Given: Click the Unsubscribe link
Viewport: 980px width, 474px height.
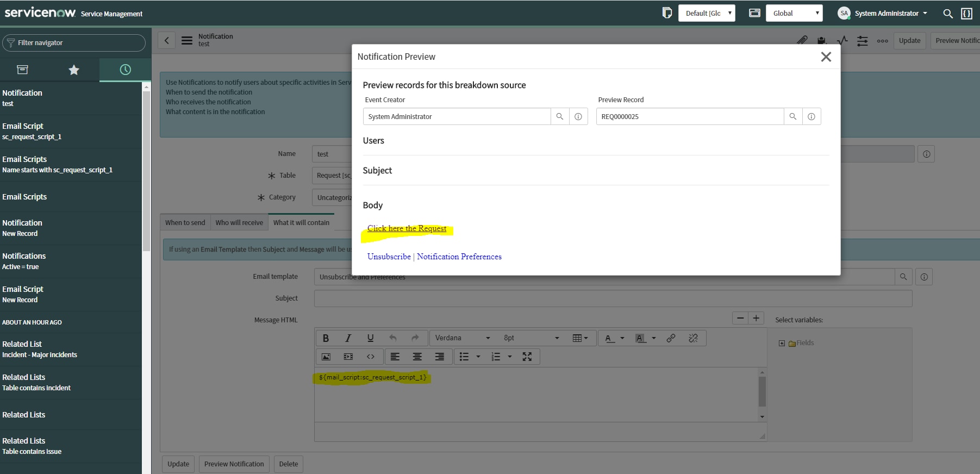Looking at the screenshot, I should pos(389,257).
